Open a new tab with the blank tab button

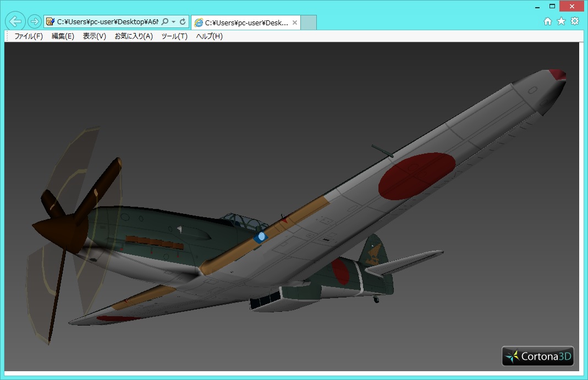tap(309, 23)
